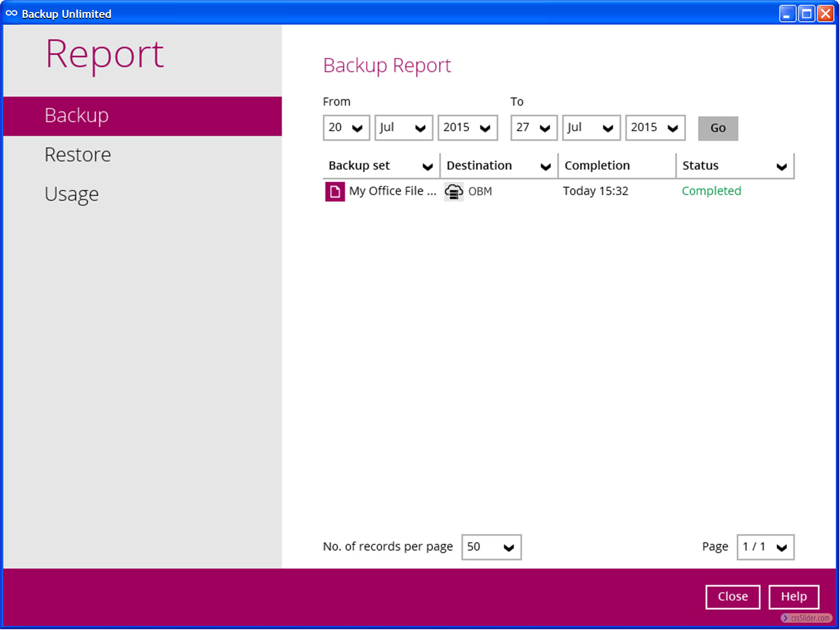Image resolution: width=840 pixels, height=630 pixels.
Task: Click the Help button
Action: 793,597
